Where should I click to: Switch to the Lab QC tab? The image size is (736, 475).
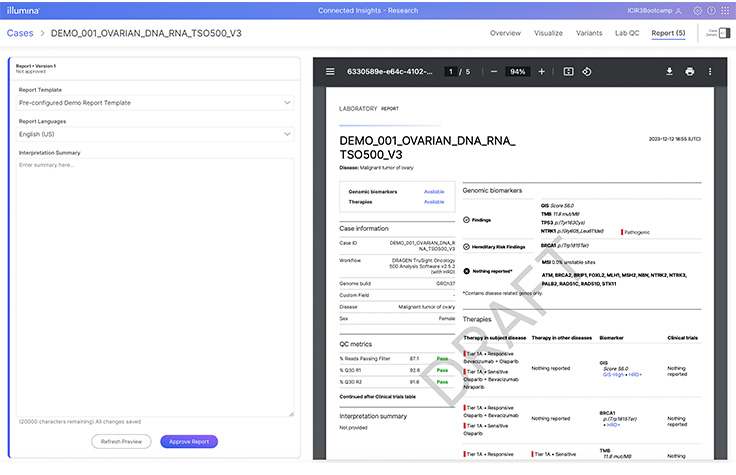[x=627, y=33]
